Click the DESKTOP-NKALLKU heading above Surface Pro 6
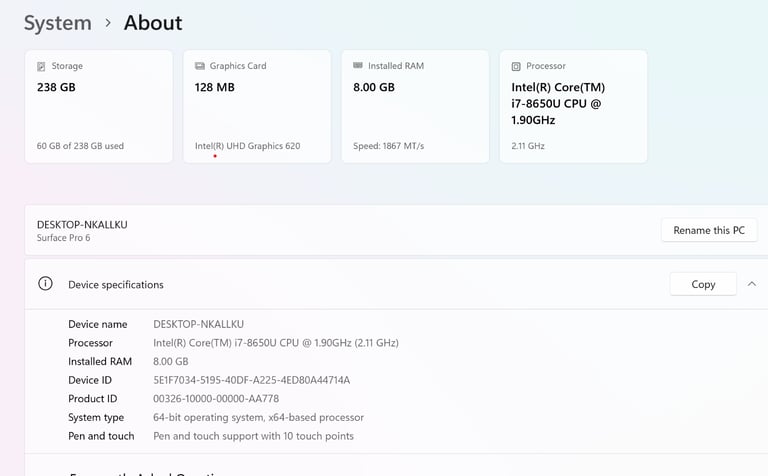Viewport: 768px width, 476px height. click(82, 225)
